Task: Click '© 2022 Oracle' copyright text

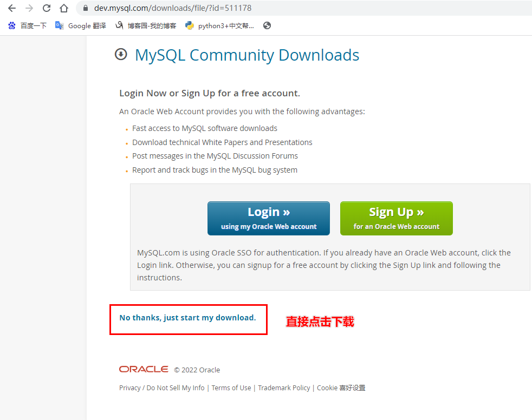Action: pos(197,370)
